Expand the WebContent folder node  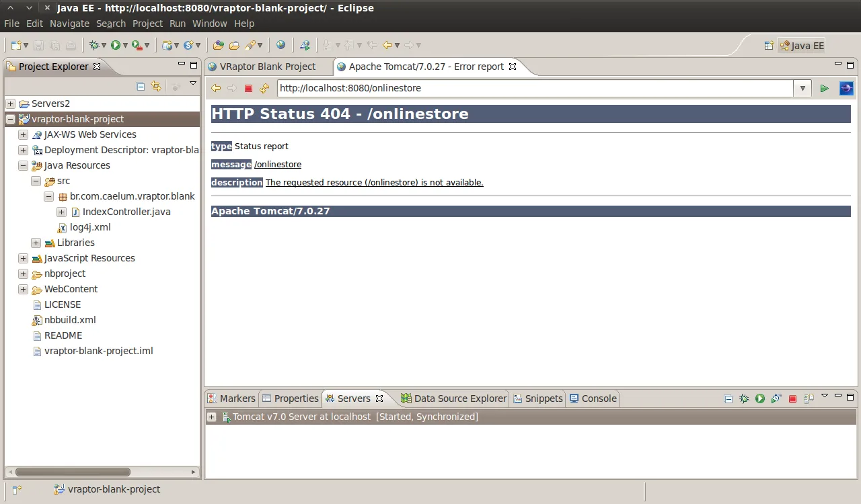point(23,289)
